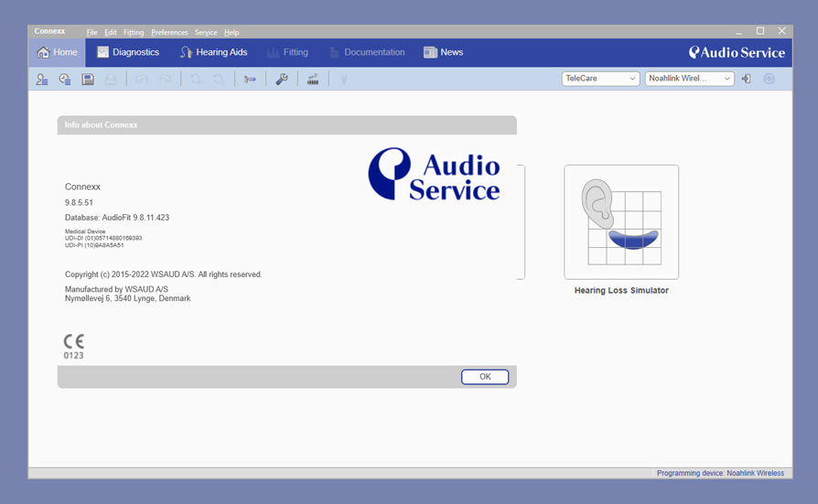Click the UDI-DI identifier line
The width and height of the screenshot is (818, 504).
click(103, 238)
